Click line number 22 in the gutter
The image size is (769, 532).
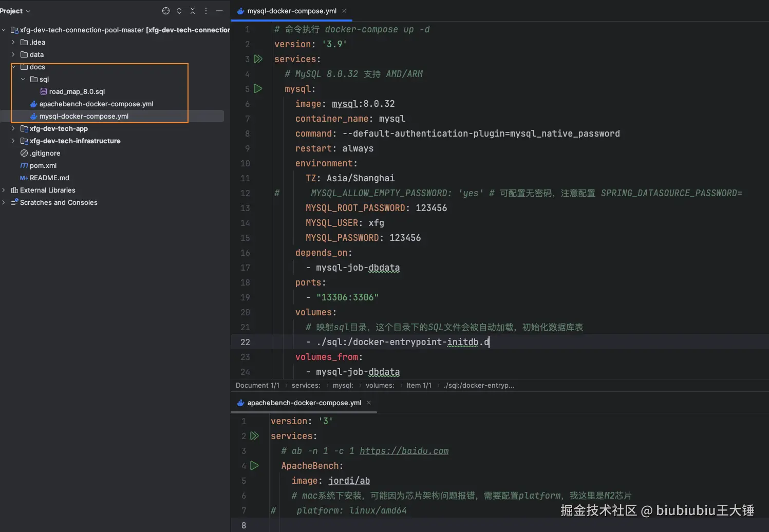(246, 342)
